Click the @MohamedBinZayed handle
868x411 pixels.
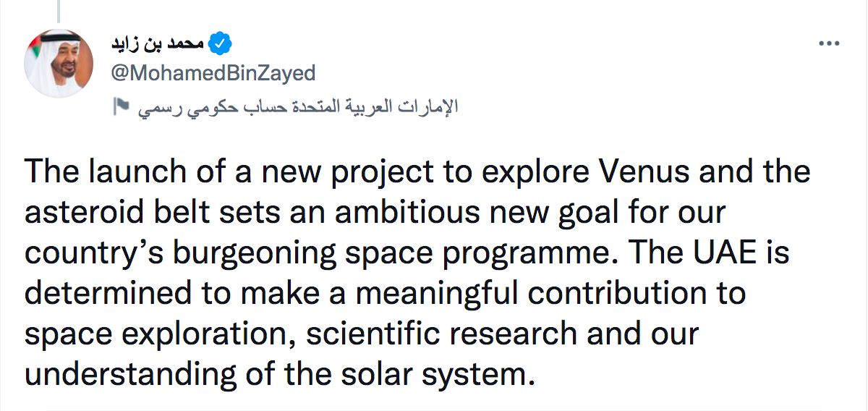tap(212, 73)
